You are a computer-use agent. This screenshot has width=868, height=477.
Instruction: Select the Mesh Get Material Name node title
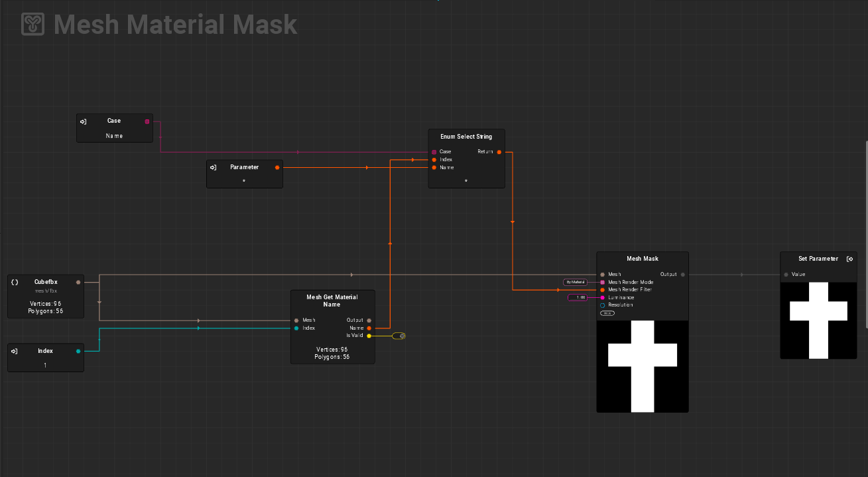pos(332,301)
